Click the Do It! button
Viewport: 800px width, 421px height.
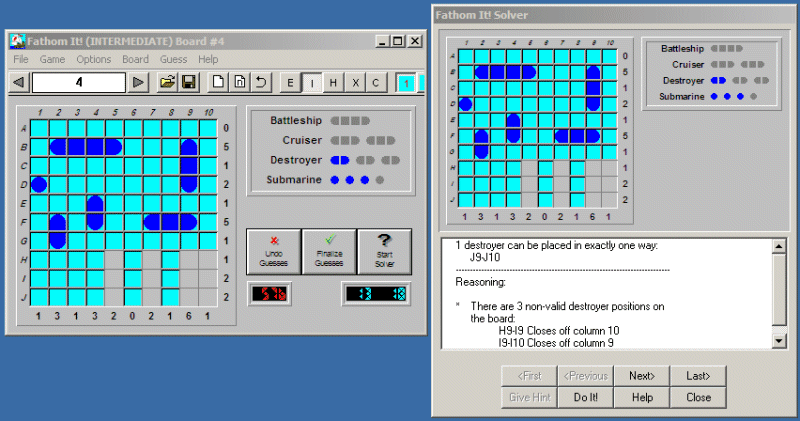[x=586, y=397]
